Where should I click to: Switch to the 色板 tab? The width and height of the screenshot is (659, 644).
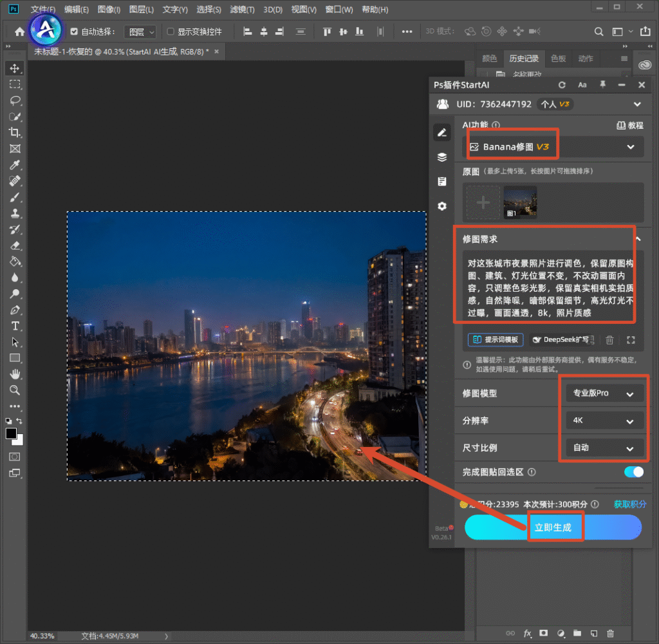558,59
